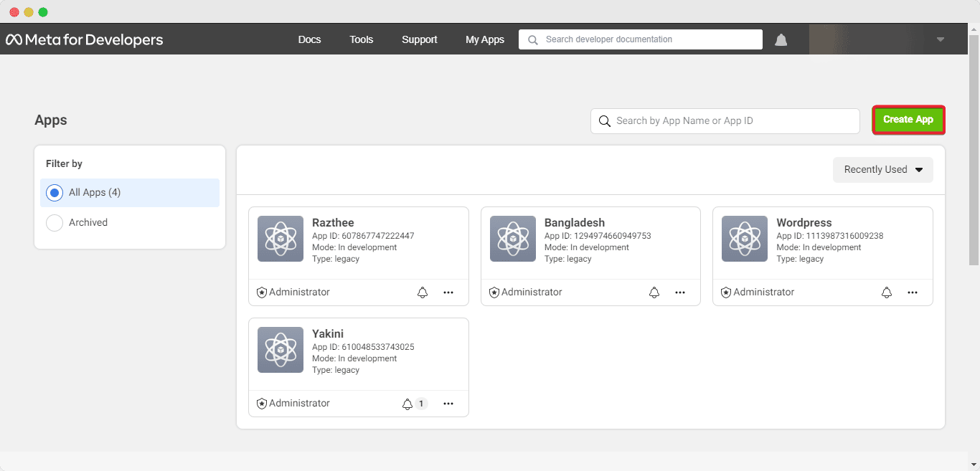Open Bangladesh app notification bell
The height and width of the screenshot is (471, 980).
click(x=654, y=292)
